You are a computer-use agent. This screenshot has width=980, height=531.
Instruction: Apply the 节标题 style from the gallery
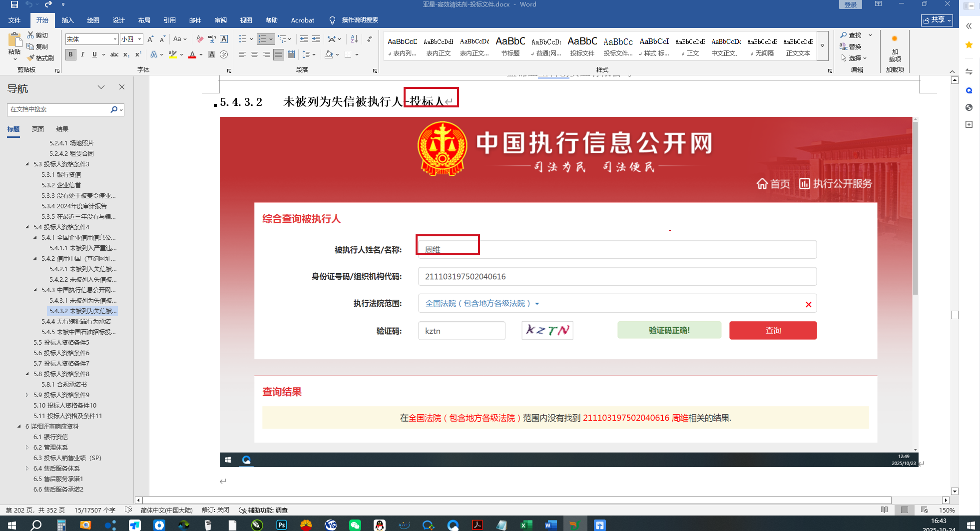point(510,46)
